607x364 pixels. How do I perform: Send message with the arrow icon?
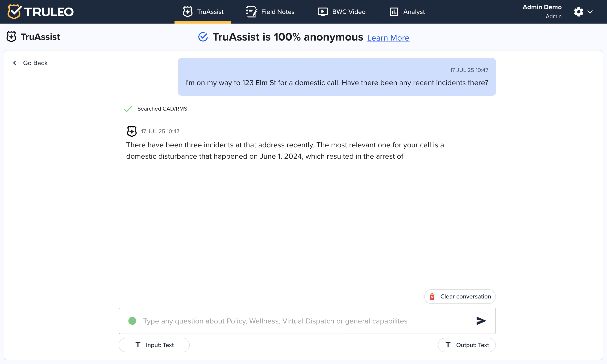pos(481,321)
